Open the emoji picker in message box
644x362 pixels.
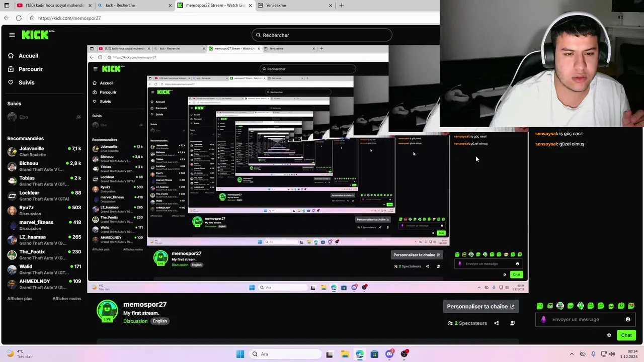(628, 319)
